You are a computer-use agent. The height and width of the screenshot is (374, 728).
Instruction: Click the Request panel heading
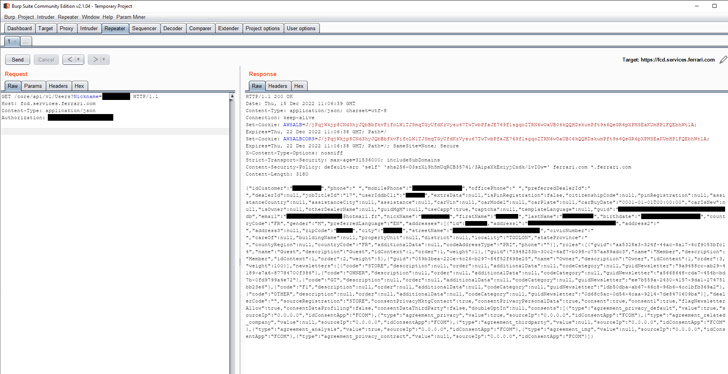point(16,74)
